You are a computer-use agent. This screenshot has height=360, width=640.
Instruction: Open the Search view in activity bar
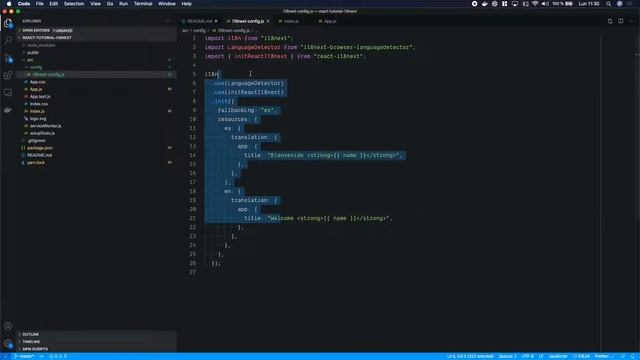pyautogui.click(x=8, y=40)
